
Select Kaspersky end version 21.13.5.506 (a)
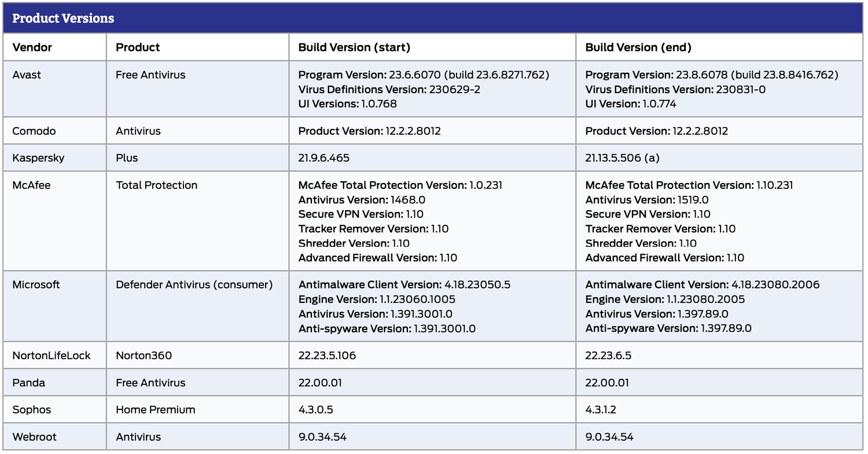[x=622, y=158]
